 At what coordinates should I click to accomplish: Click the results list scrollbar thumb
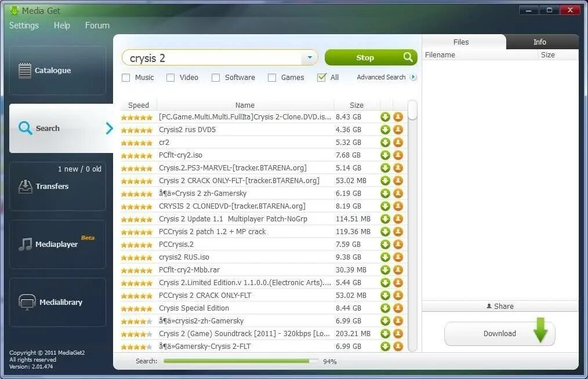click(412, 110)
